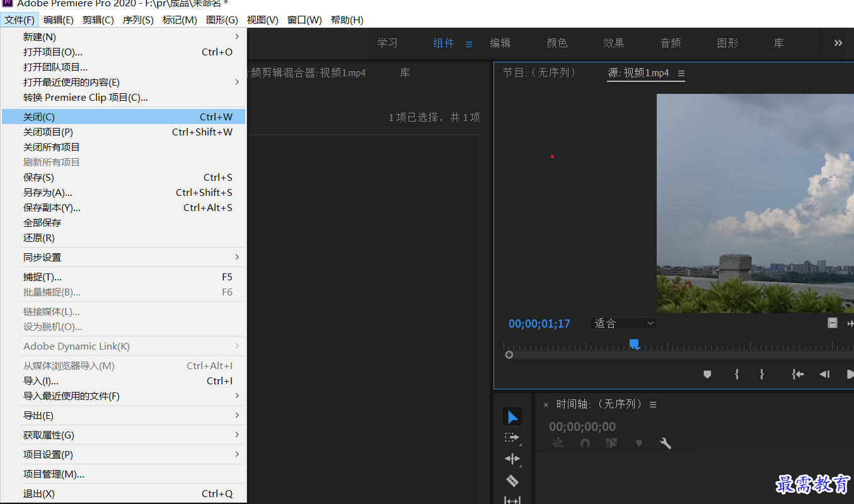Show more workspaces with double chevron

click(838, 43)
